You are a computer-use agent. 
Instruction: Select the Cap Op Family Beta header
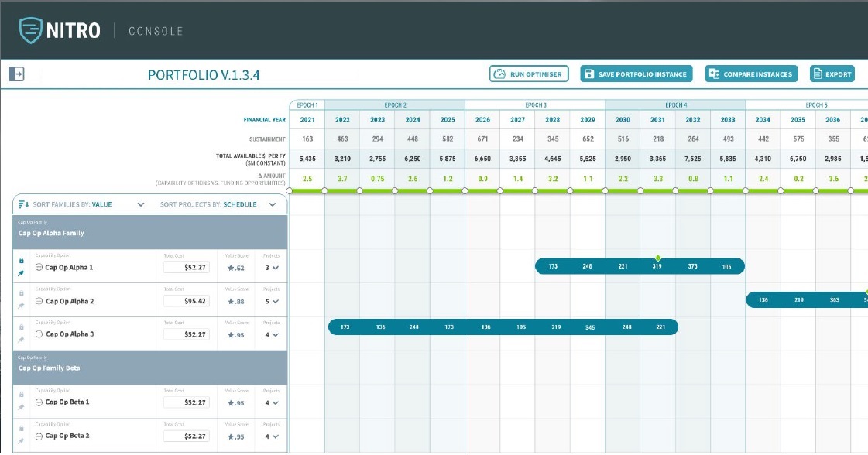click(150, 368)
